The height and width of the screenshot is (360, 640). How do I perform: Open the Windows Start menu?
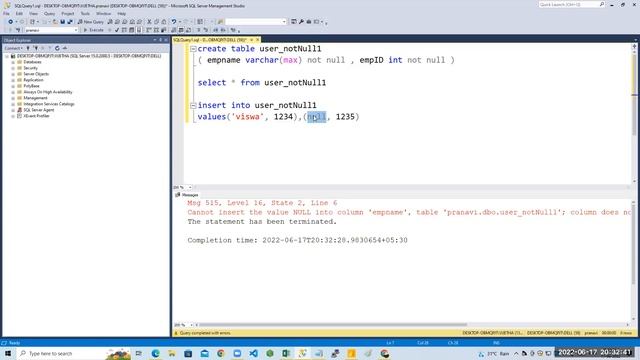8,353
